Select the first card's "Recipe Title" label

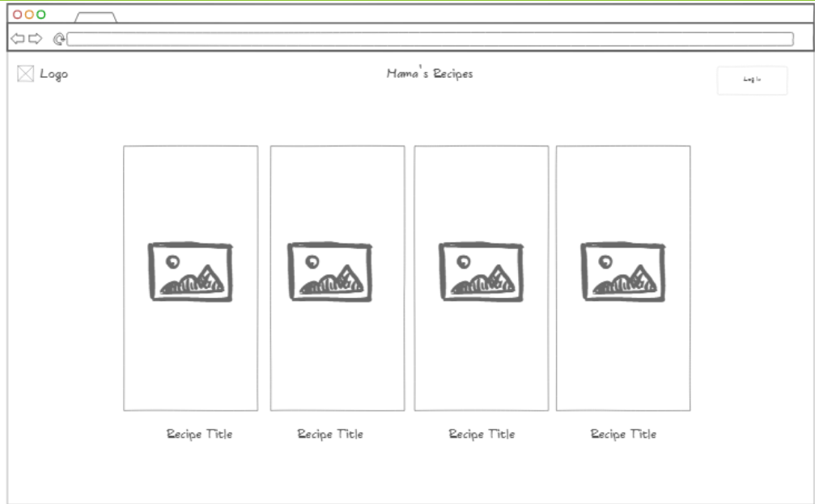pyautogui.click(x=200, y=434)
